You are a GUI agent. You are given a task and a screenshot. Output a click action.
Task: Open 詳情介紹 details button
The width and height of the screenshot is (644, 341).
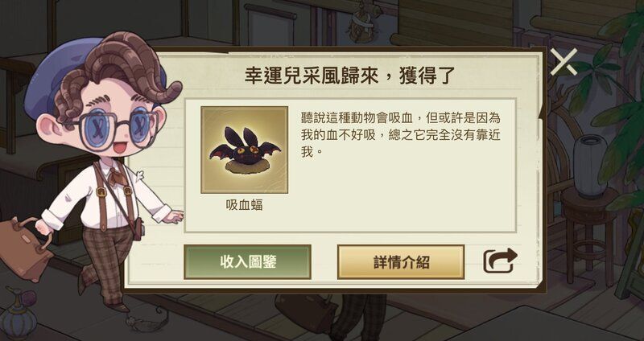(401, 262)
